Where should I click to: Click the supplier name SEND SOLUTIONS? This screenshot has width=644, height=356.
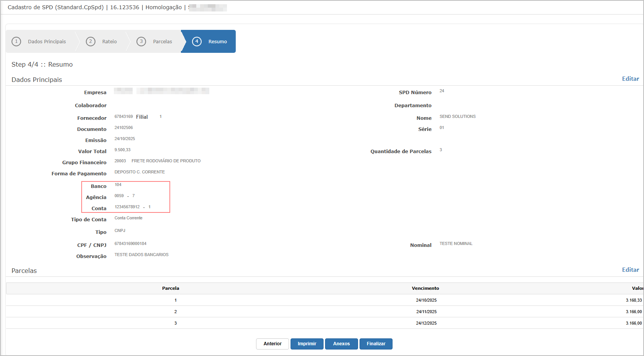[x=457, y=116]
